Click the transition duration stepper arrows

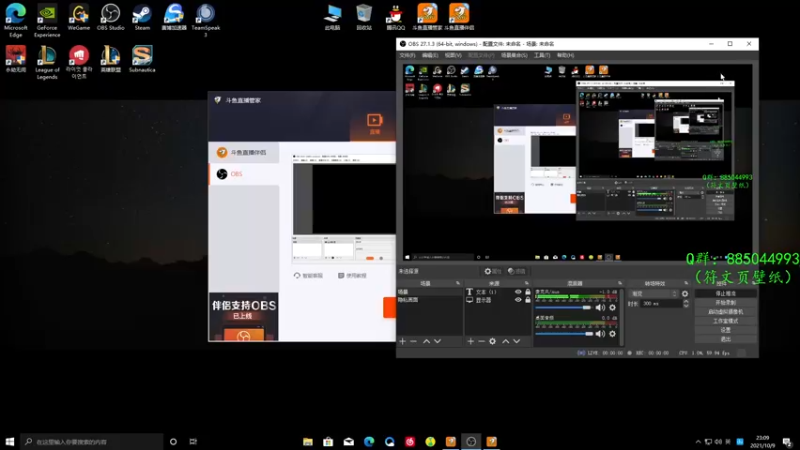[x=686, y=304]
